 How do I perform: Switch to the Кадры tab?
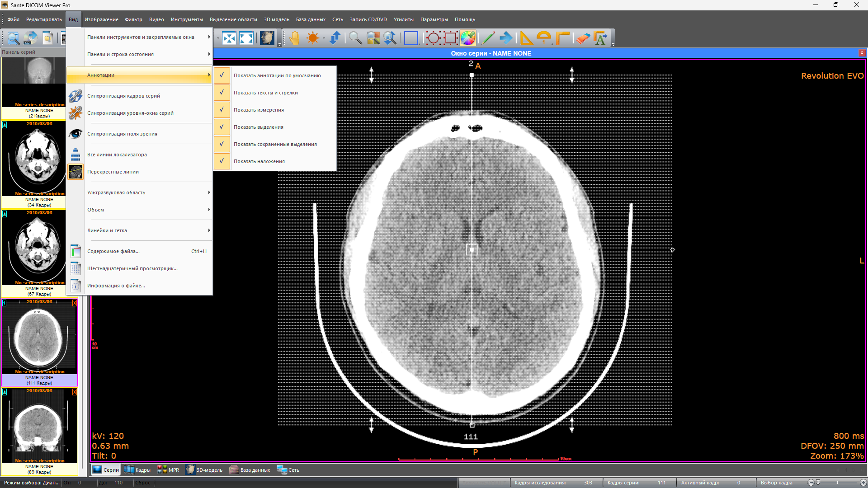point(137,470)
